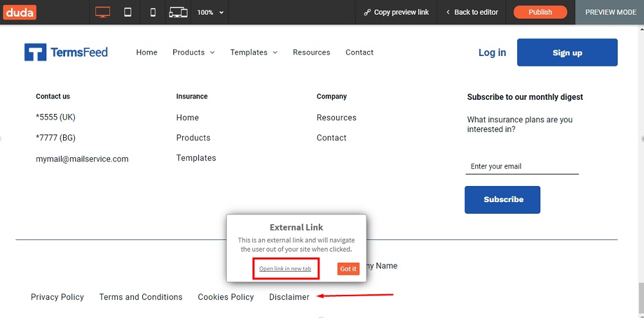644x318 pixels.
Task: Go back to editor
Action: point(471,12)
